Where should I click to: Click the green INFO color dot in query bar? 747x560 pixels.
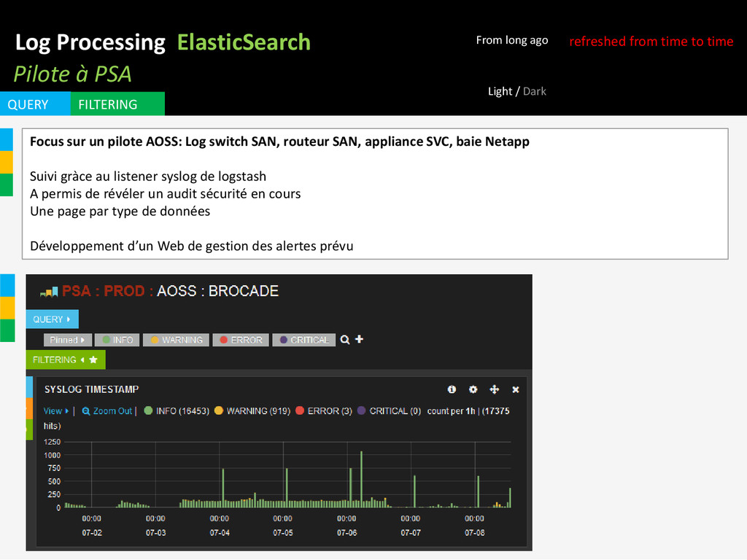(x=106, y=340)
